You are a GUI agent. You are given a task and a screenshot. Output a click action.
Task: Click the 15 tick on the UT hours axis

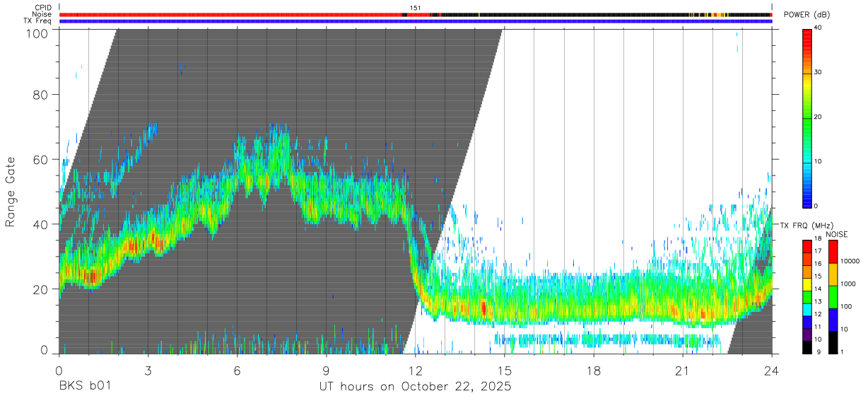click(x=505, y=370)
